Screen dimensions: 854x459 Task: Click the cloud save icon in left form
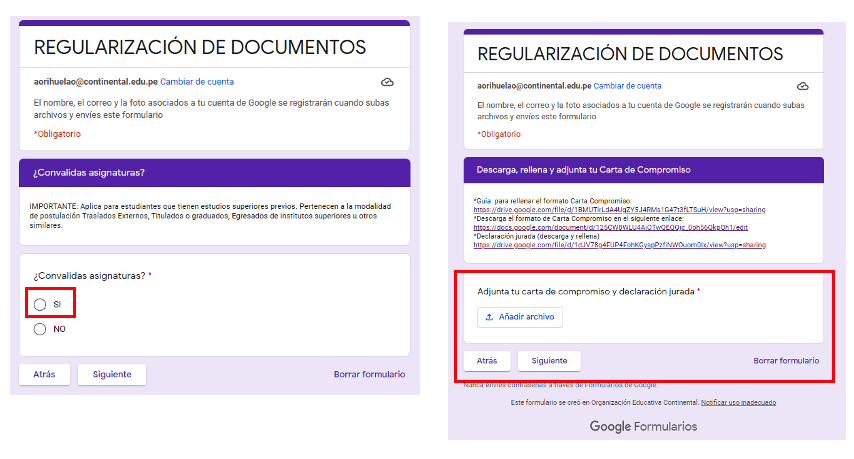(x=386, y=82)
